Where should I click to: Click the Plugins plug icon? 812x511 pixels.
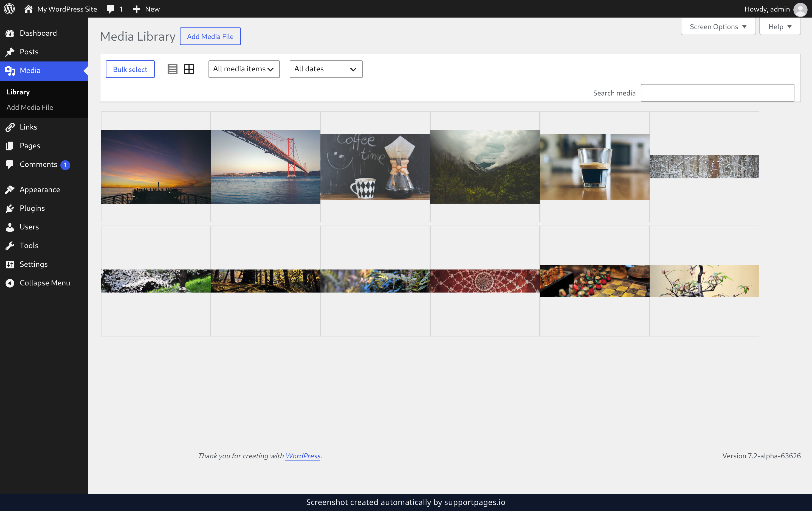pyautogui.click(x=10, y=208)
